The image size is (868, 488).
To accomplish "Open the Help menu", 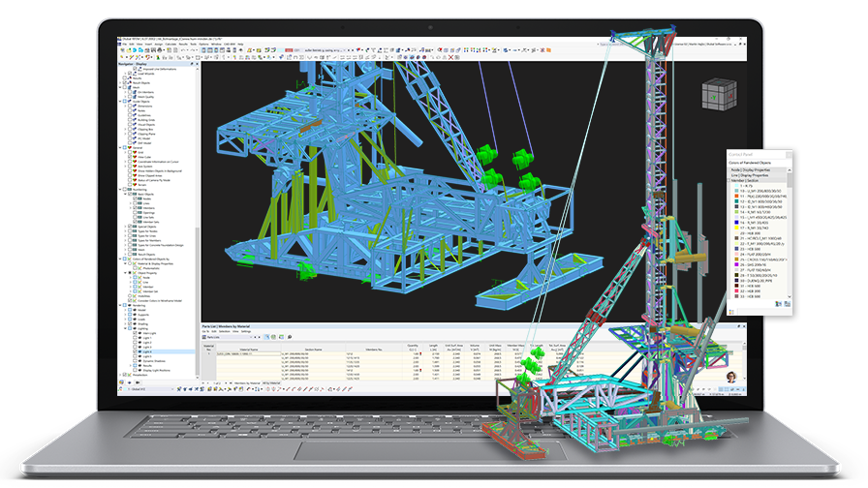I will tap(241, 45).
